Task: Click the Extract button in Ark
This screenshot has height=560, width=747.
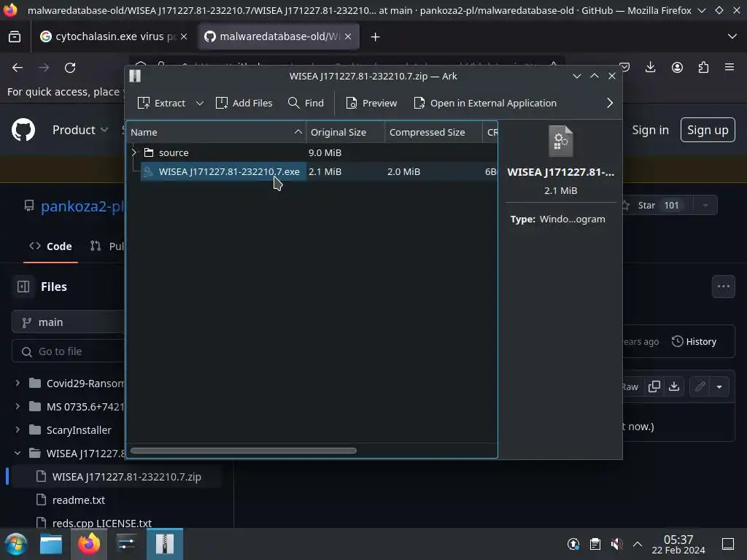Action: coord(161,103)
